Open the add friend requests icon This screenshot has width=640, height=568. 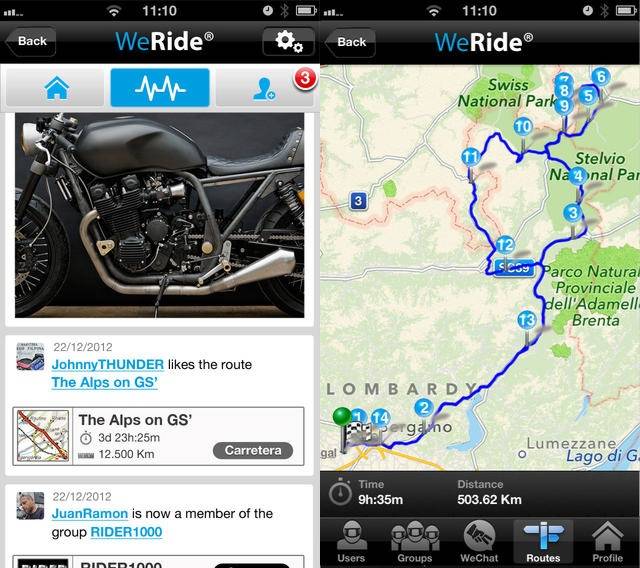point(264,88)
